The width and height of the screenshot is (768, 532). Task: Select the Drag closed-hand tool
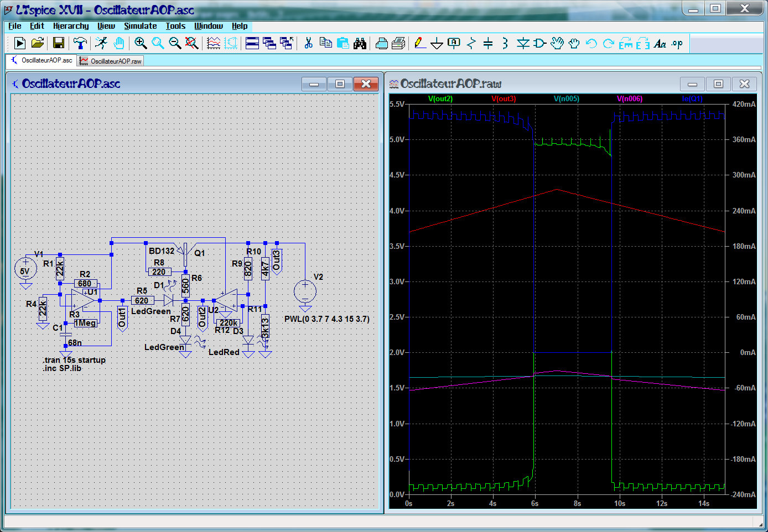[574, 43]
